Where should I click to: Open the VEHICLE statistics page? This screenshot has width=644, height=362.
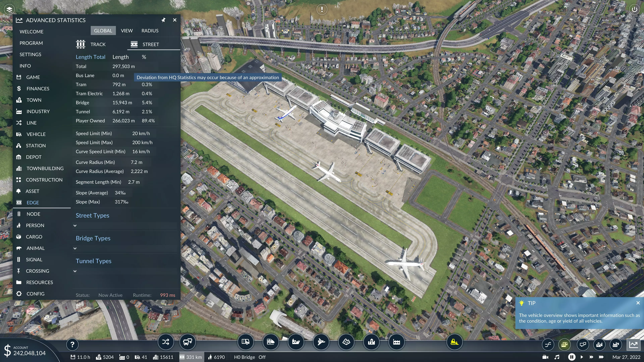click(36, 134)
